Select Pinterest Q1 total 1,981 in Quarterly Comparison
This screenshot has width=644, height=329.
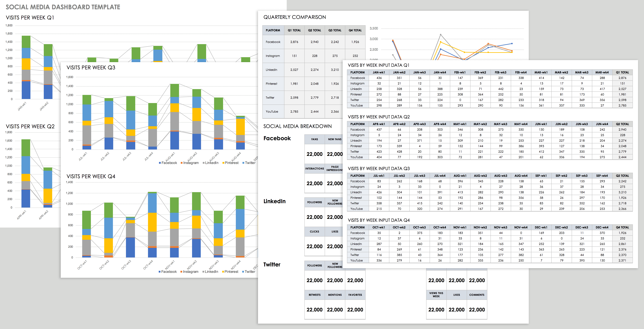[294, 84]
